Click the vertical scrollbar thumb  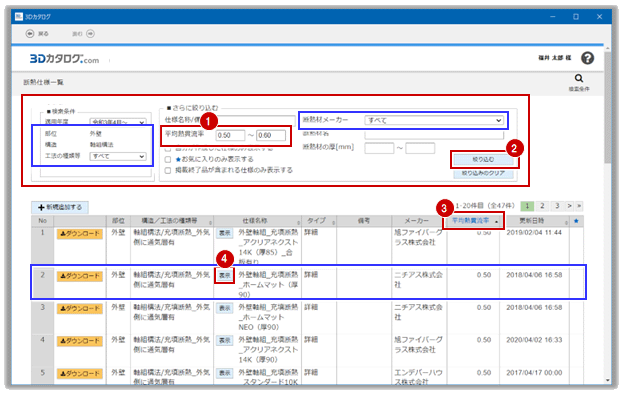click(x=608, y=107)
